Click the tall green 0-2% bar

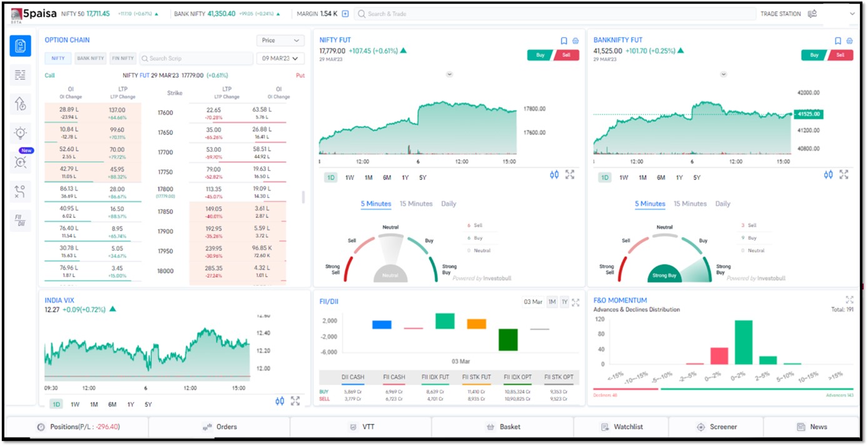[x=744, y=342]
